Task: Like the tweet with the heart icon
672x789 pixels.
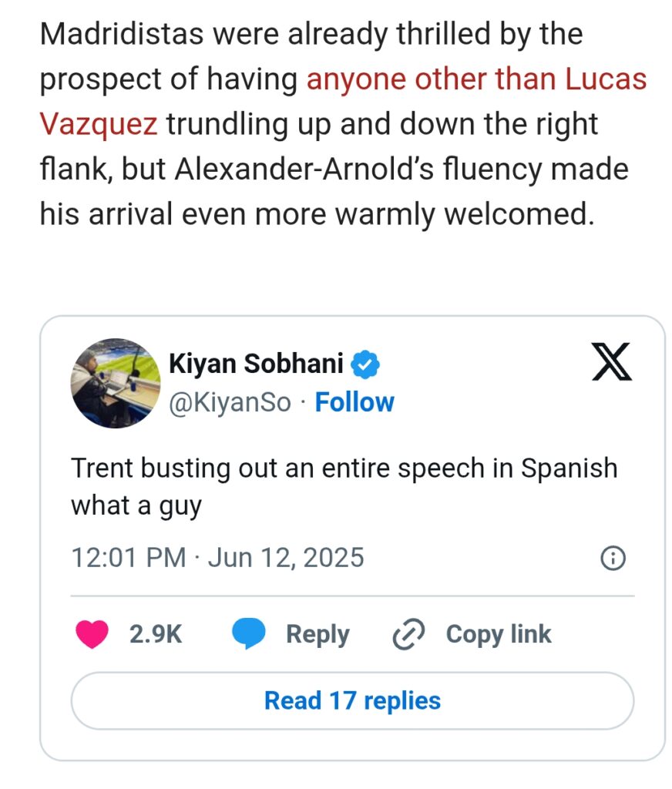Action: pos(92,634)
